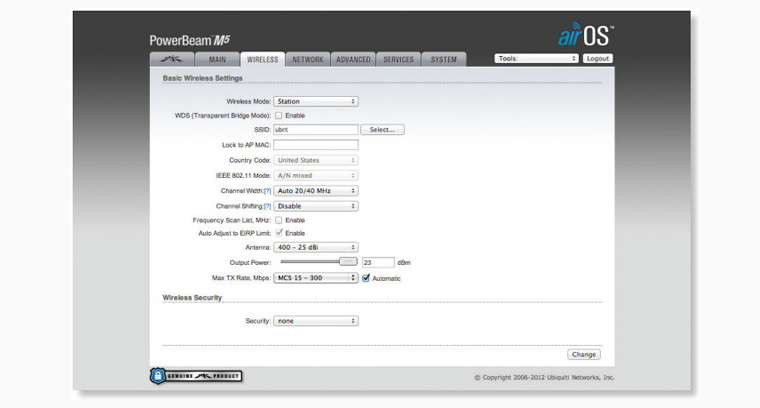This screenshot has height=408, width=760.
Task: Click the Change button
Action: coord(584,354)
